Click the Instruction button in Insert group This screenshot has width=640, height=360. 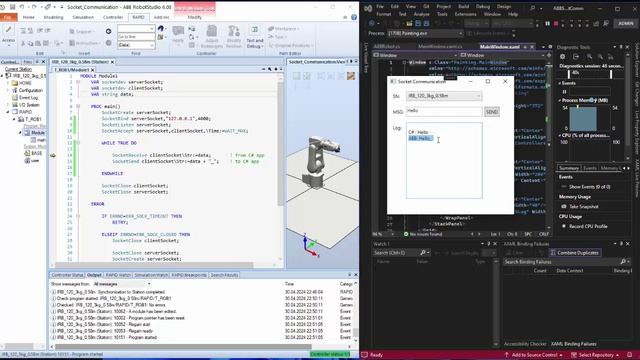[x=84, y=43]
